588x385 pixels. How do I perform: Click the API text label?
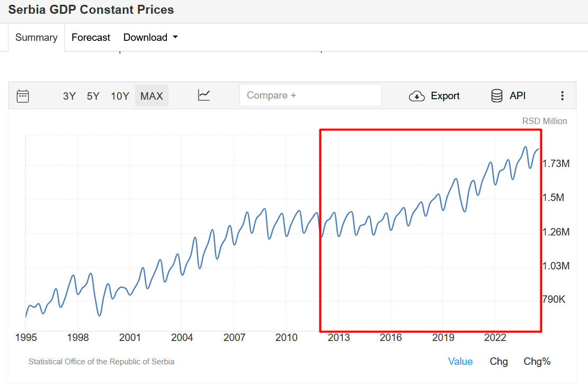point(518,96)
